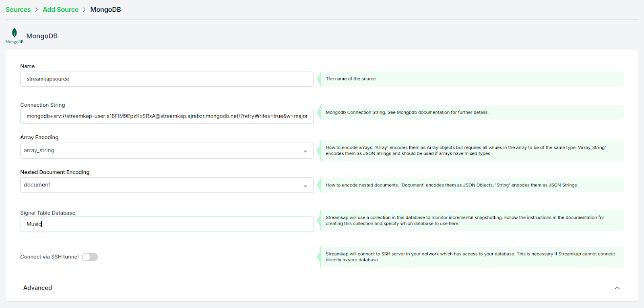
Task: Click the Signal Table Database input field
Action: click(x=167, y=224)
